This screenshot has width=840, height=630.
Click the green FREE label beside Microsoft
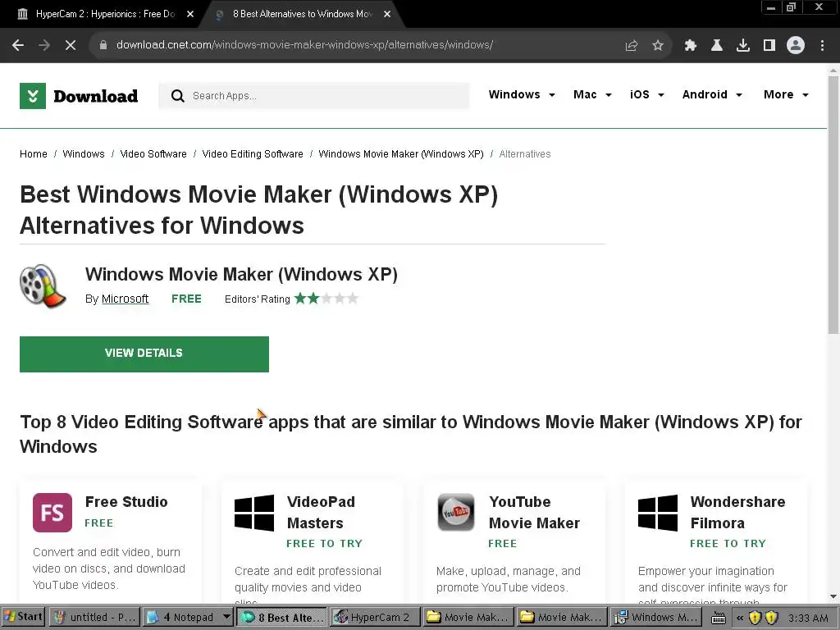point(186,299)
